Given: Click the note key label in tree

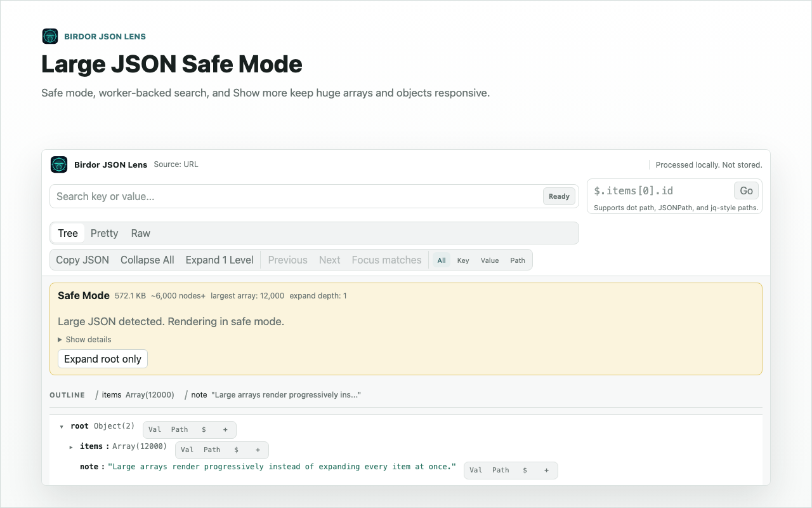Looking at the screenshot, I should (x=89, y=467).
